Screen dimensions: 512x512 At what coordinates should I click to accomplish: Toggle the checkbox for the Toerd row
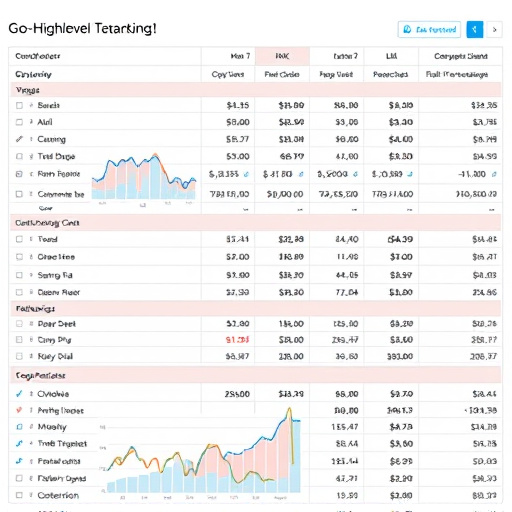click(19, 239)
